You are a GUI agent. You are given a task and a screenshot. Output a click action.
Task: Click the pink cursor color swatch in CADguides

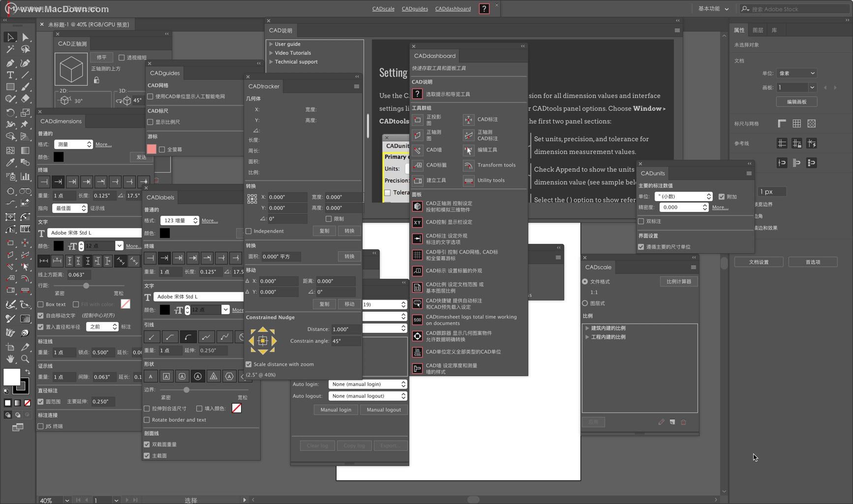pyautogui.click(x=152, y=149)
